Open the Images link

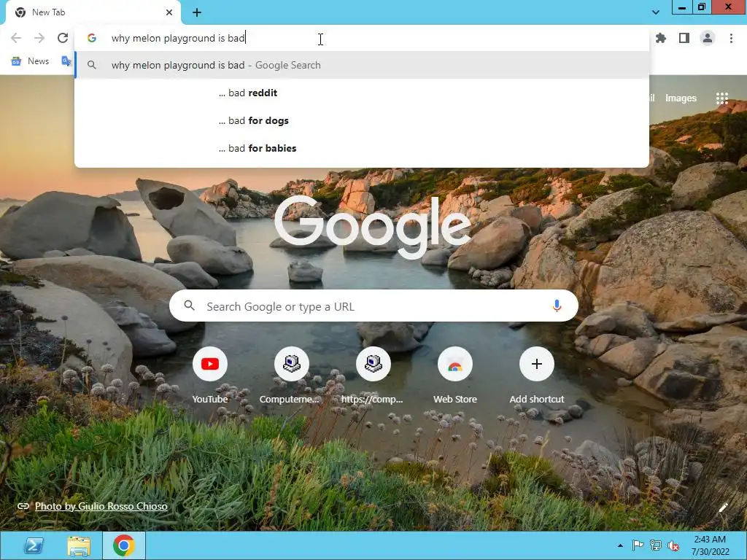[x=681, y=98]
